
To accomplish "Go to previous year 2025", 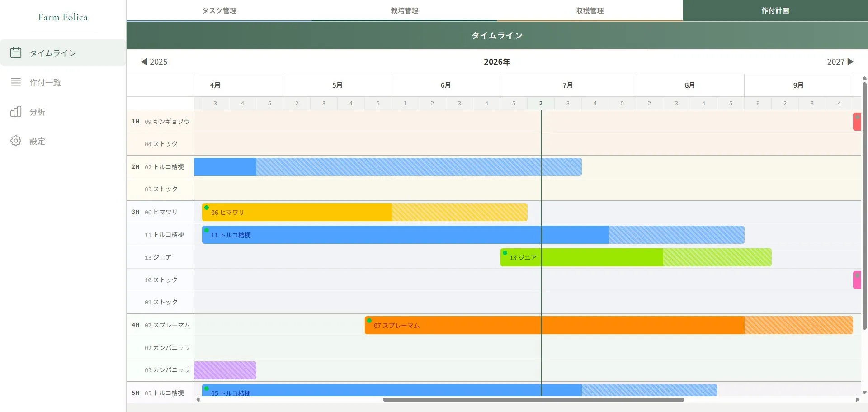I will [154, 62].
